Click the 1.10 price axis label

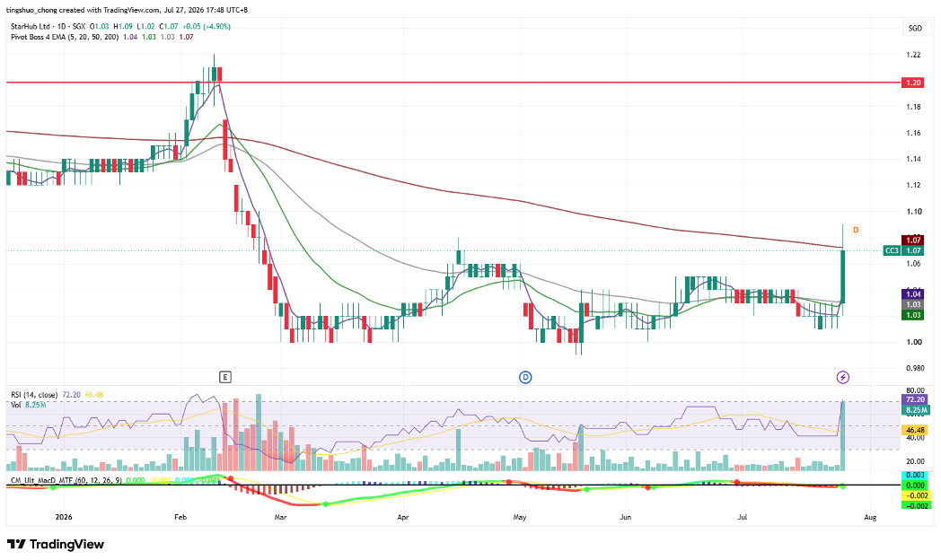[913, 212]
